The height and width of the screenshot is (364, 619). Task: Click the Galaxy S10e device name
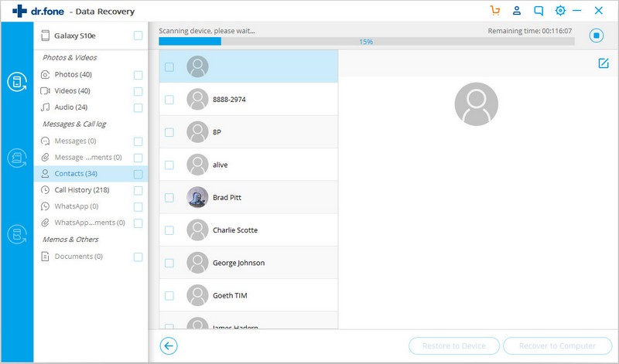(x=75, y=36)
